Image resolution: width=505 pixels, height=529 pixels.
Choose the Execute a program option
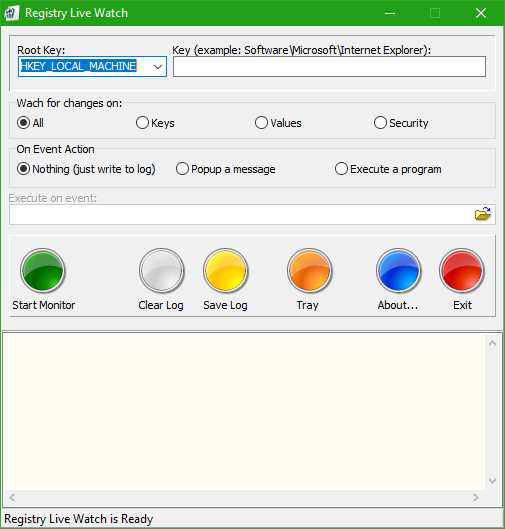(388, 169)
